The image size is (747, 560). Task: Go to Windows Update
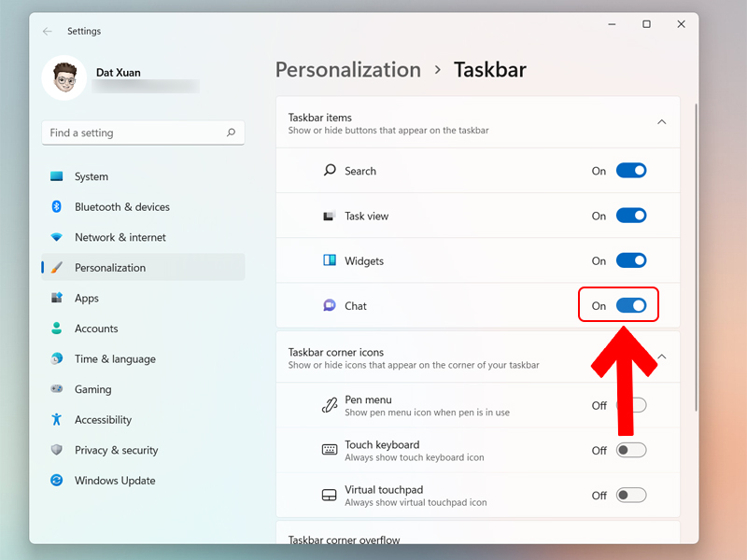click(x=143, y=481)
